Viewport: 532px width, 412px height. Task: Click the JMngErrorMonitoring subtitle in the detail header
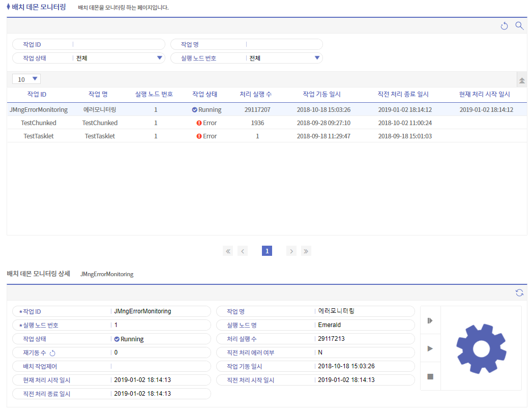tap(107, 274)
